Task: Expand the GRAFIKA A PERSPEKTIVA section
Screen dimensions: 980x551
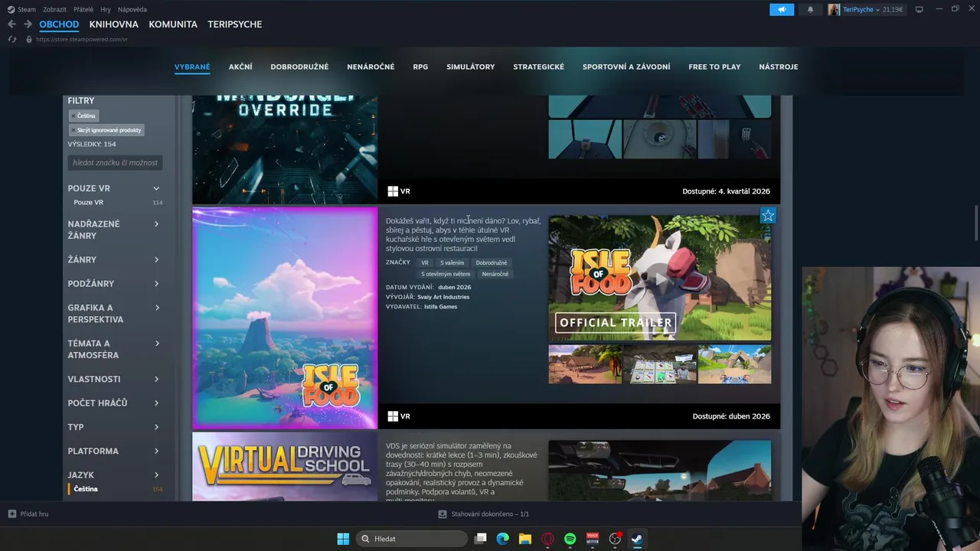Action: [115, 313]
